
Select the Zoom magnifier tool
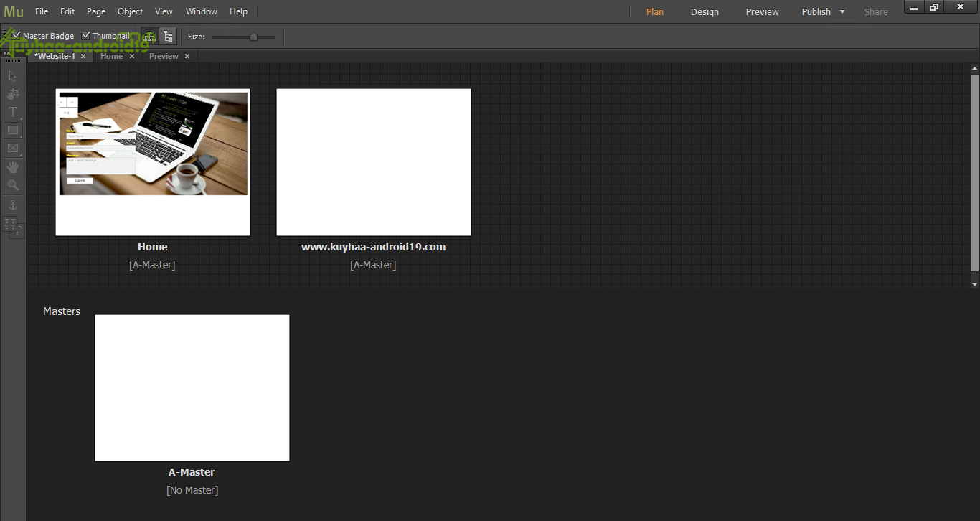[x=12, y=185]
